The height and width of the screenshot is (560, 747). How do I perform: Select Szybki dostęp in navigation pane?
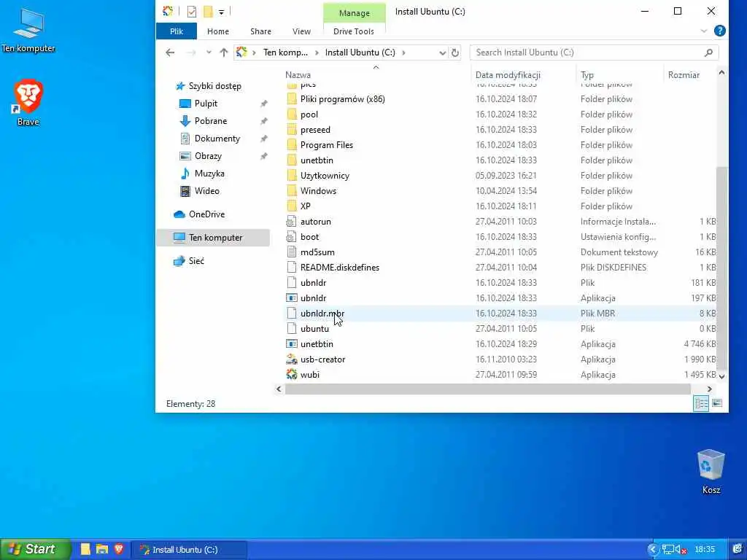tap(214, 86)
